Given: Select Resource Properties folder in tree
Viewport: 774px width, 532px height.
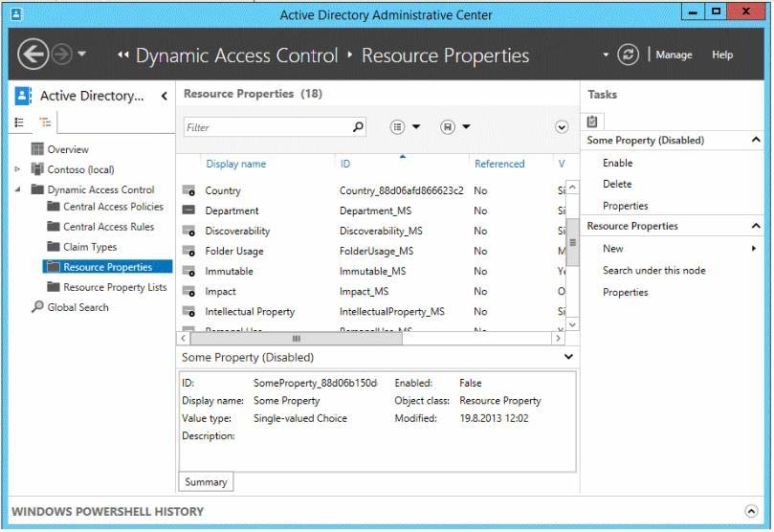Looking at the screenshot, I should [107, 267].
